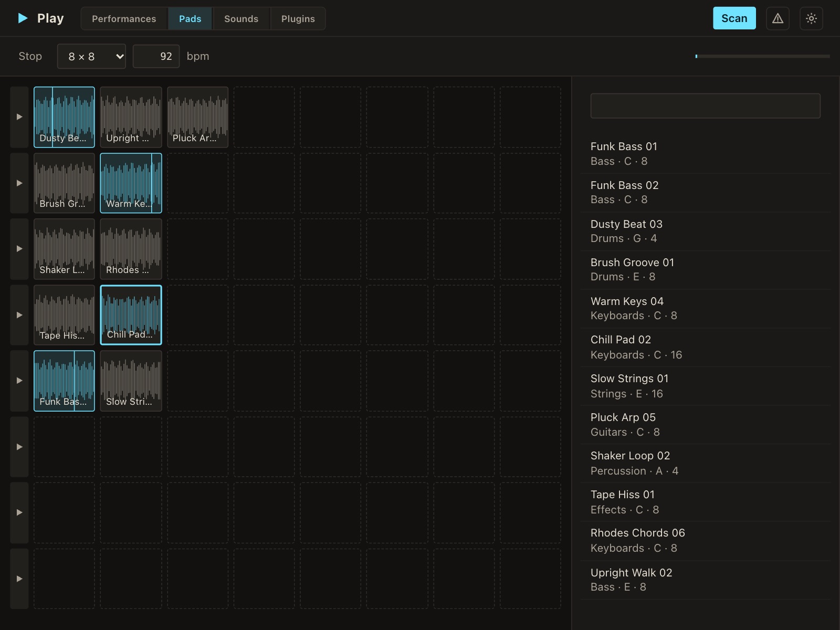Viewport: 840px width, 630px height.
Task: Select Upright Walk 02 list entry
Action: pyautogui.click(x=705, y=580)
